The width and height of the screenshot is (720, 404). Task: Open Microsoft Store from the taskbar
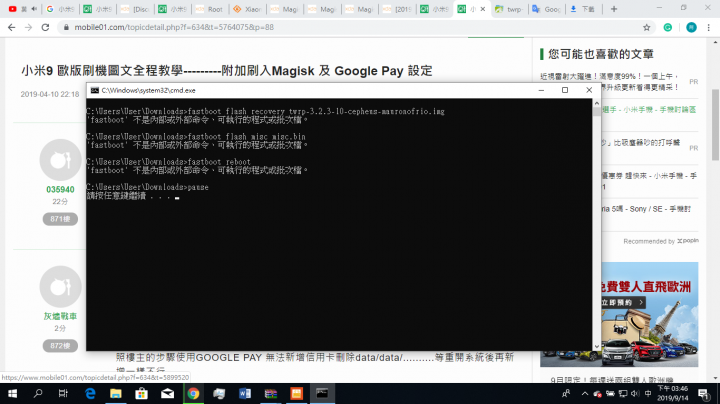141,393
